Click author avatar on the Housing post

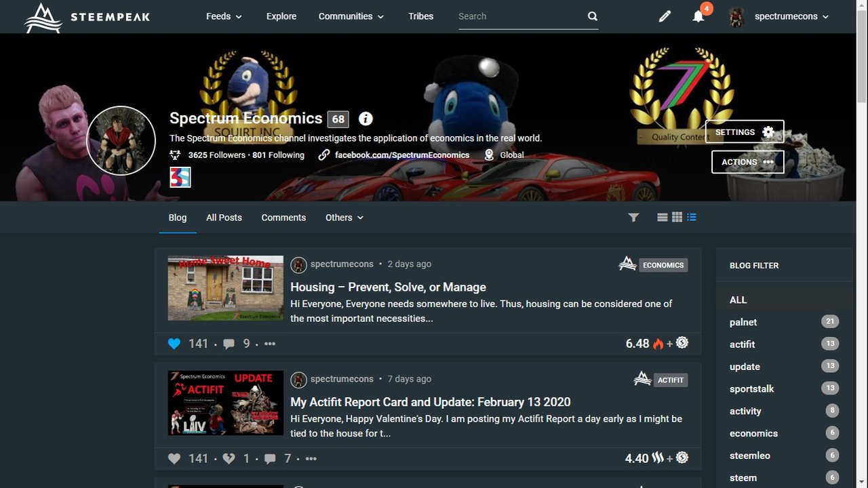coord(298,265)
